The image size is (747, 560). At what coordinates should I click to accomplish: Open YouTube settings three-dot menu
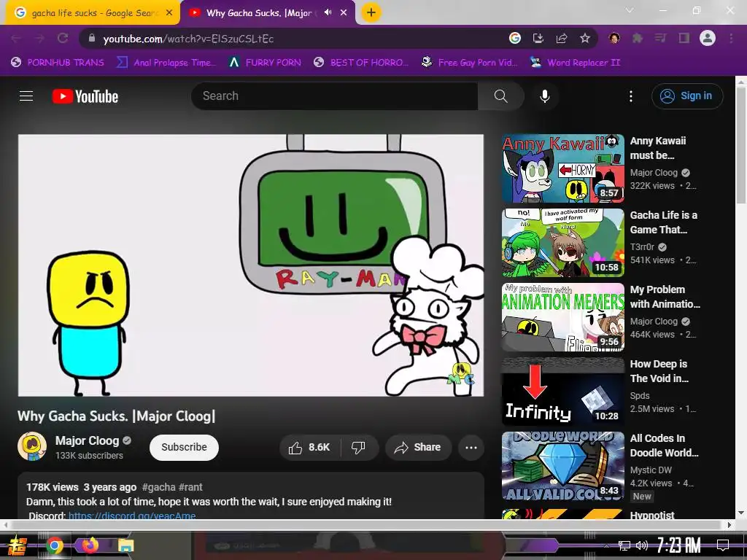click(x=631, y=96)
